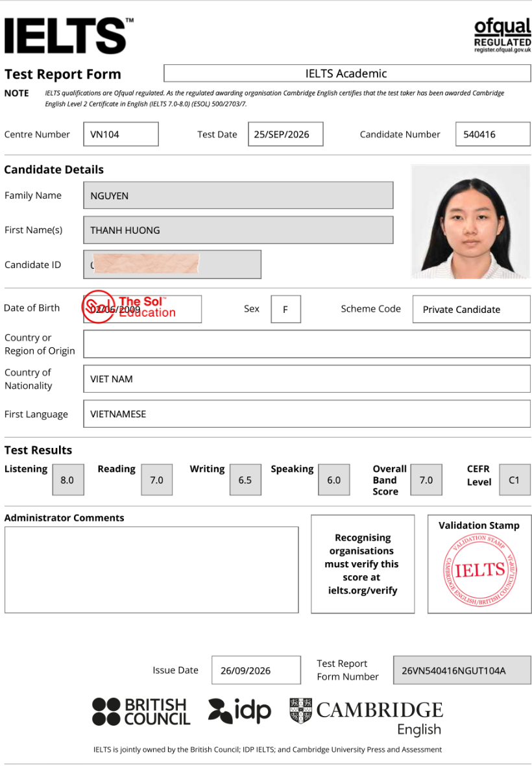Viewport: 532px width, 766px height.
Task: Click the Country of Nationality field VIET NAM
Action: click(307, 378)
